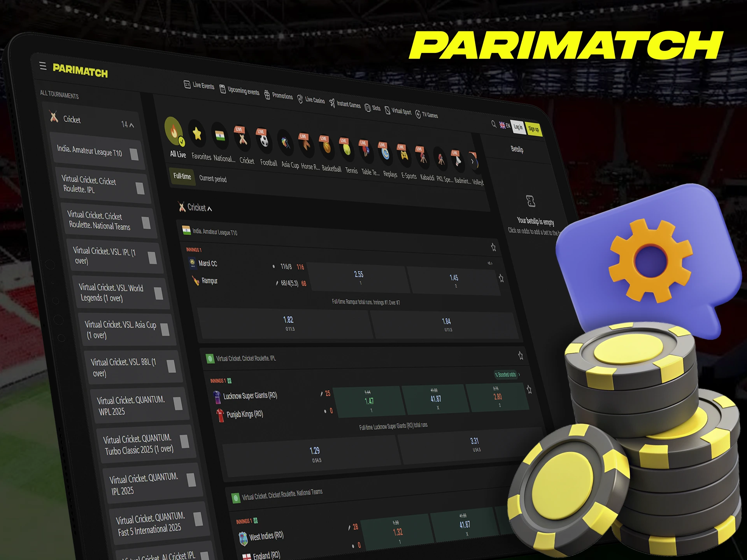Expand more sports with the carousel right arrow
747x560 pixels.
coord(473,161)
